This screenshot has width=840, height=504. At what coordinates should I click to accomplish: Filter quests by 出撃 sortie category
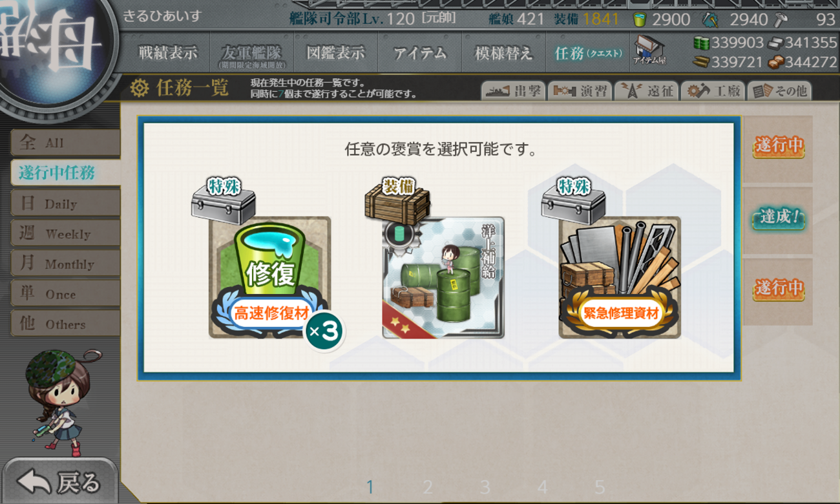pos(514,91)
